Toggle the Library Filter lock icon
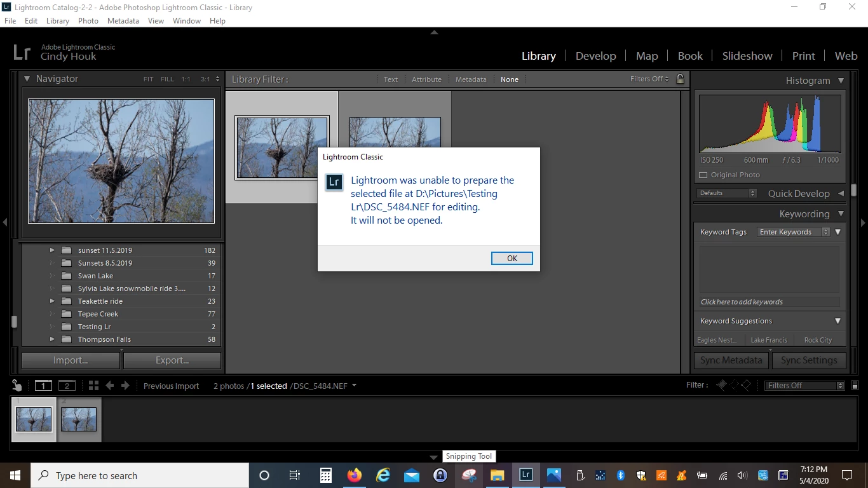 pos(680,79)
